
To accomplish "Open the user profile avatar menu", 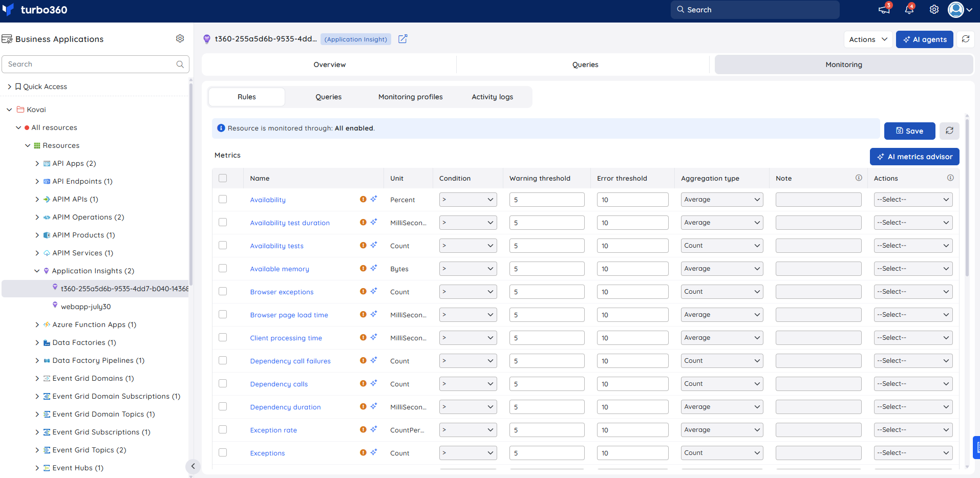I will click(960, 9).
